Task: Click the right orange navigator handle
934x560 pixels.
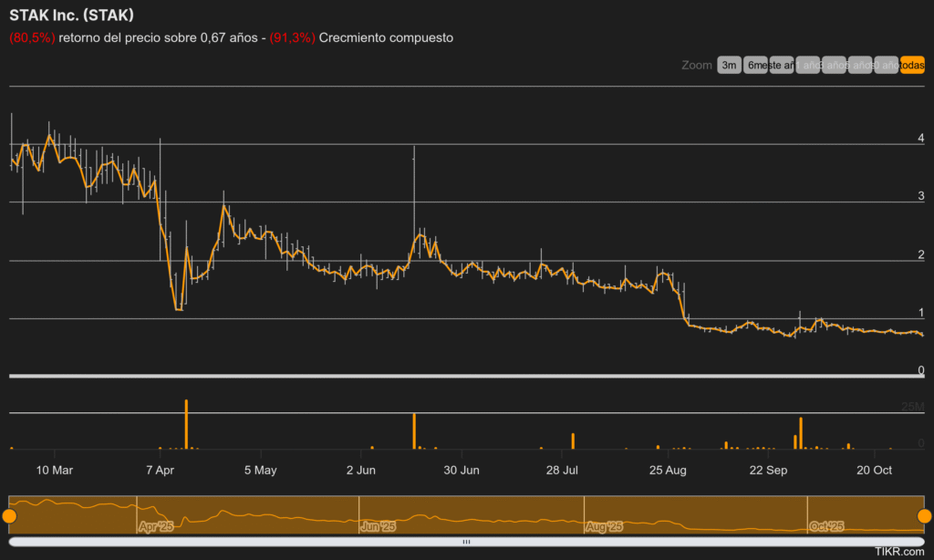Action: [924, 516]
